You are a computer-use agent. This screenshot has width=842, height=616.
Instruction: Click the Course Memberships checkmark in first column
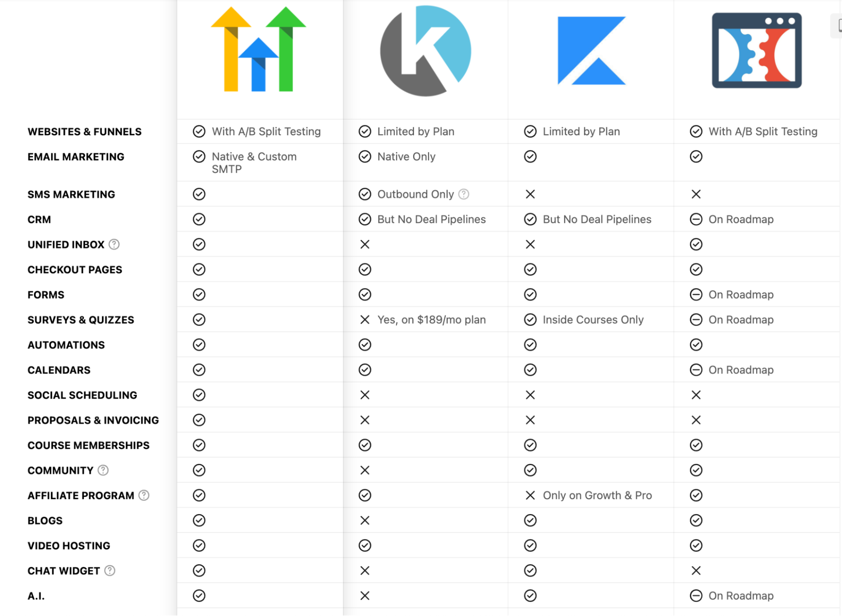pyautogui.click(x=199, y=445)
